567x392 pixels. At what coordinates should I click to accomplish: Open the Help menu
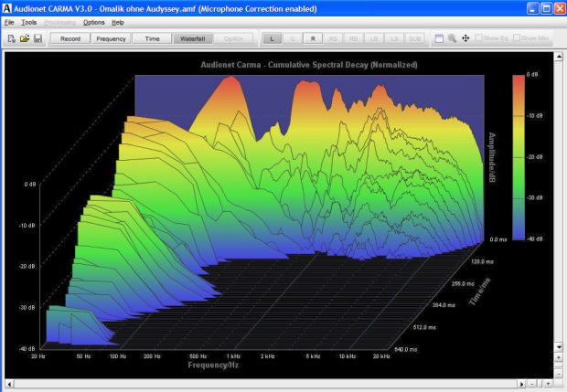[x=118, y=23]
